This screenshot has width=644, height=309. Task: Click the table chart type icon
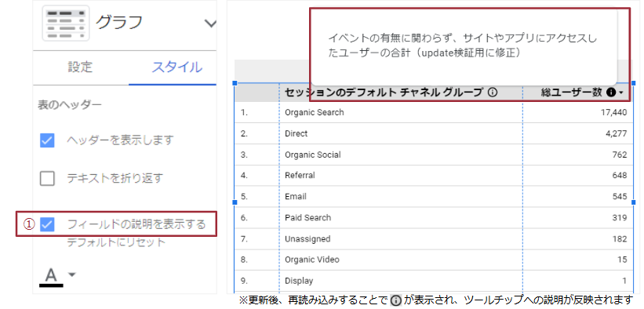tap(66, 23)
